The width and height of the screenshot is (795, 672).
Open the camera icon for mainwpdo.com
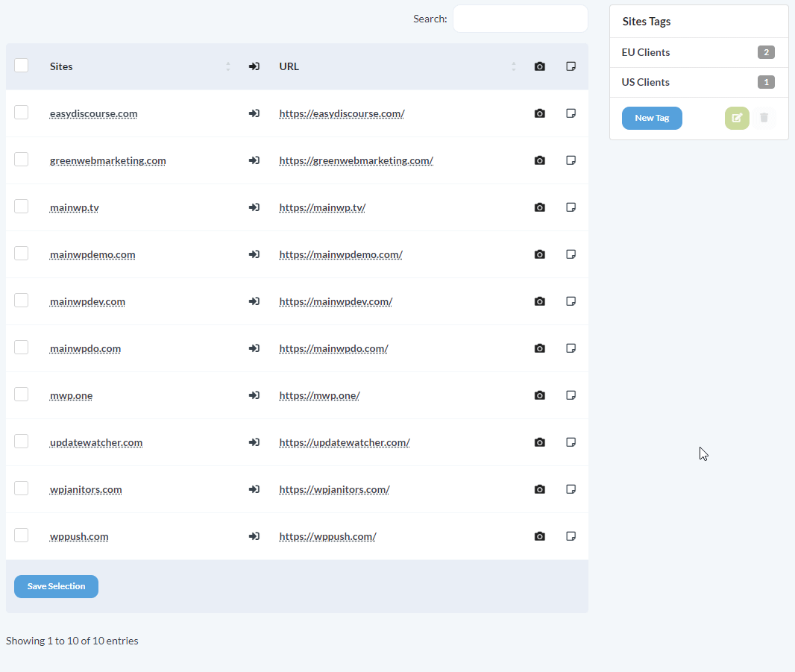pos(539,348)
